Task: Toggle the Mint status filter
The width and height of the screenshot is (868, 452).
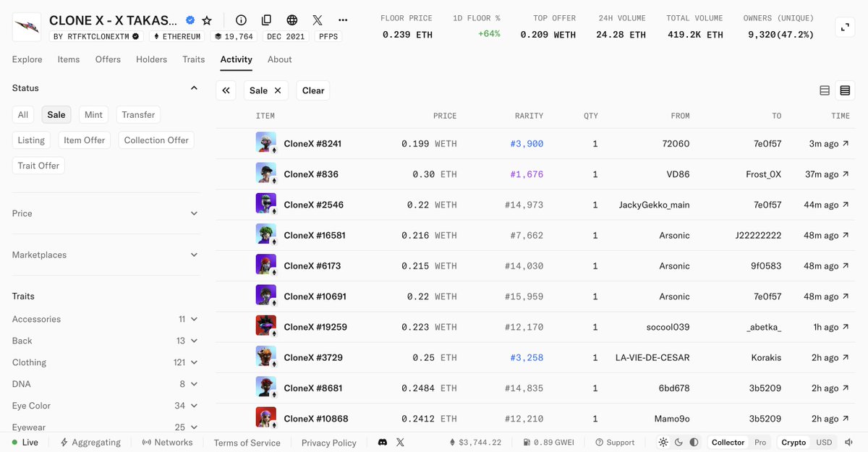Action: coord(93,114)
